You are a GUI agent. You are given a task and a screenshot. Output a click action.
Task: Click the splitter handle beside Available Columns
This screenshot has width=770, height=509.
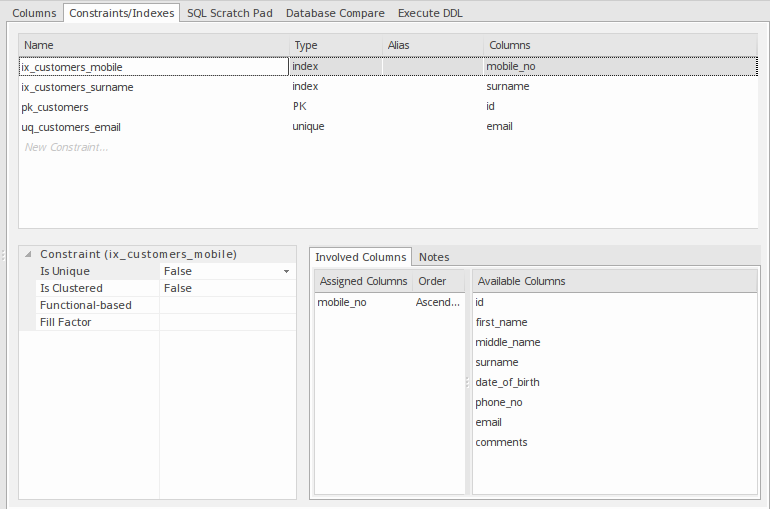point(468,383)
